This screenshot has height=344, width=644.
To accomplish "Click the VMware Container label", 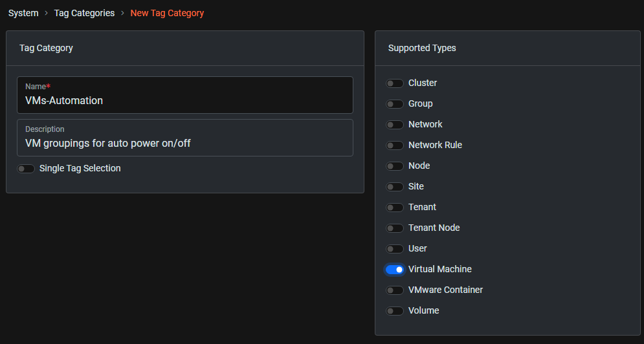I will (445, 290).
